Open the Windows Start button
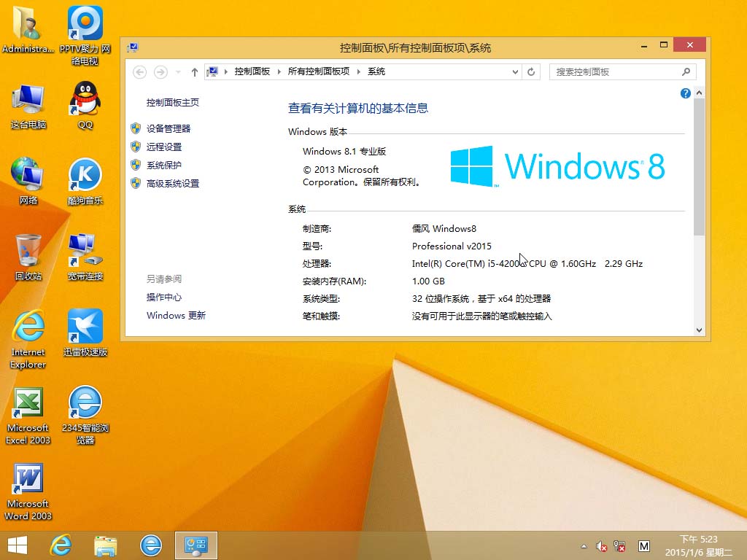Viewport: 747px width, 560px height. click(18, 545)
